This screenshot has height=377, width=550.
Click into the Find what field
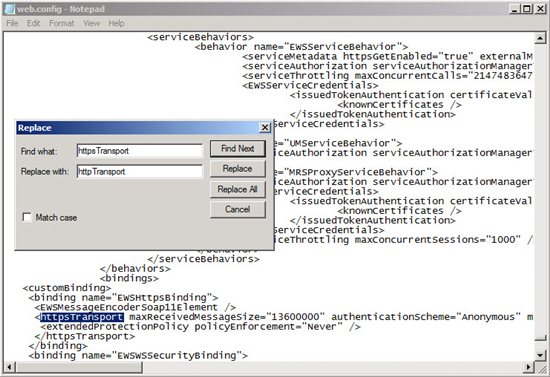point(140,151)
